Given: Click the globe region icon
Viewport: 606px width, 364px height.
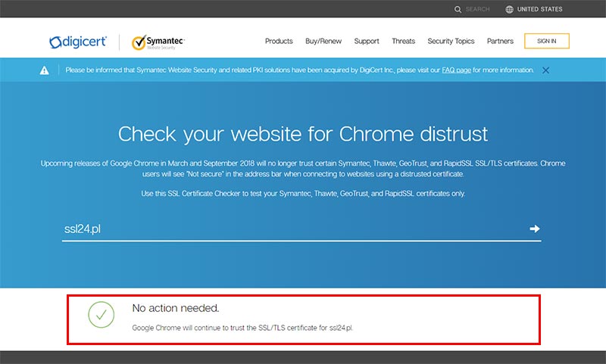Looking at the screenshot, I should pos(509,9).
